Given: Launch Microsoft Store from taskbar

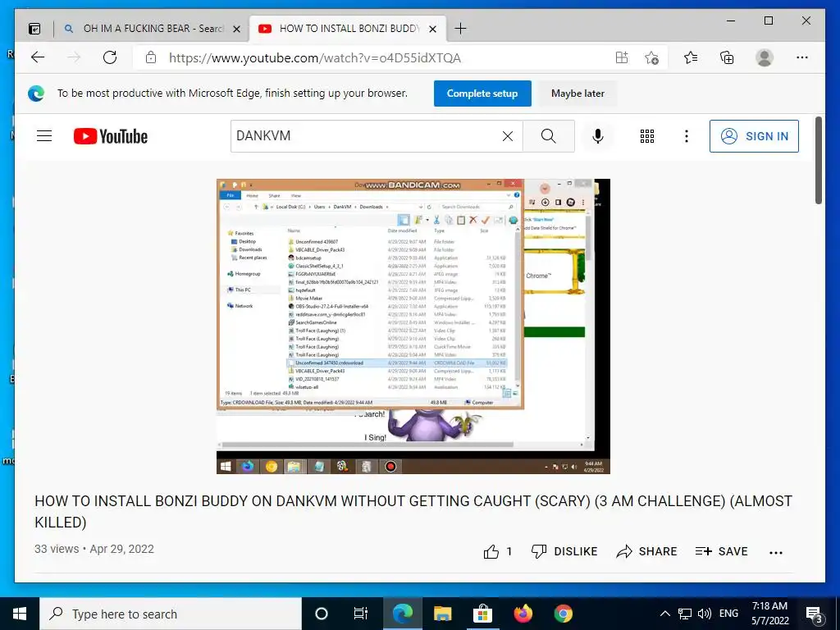Looking at the screenshot, I should click(482, 614).
